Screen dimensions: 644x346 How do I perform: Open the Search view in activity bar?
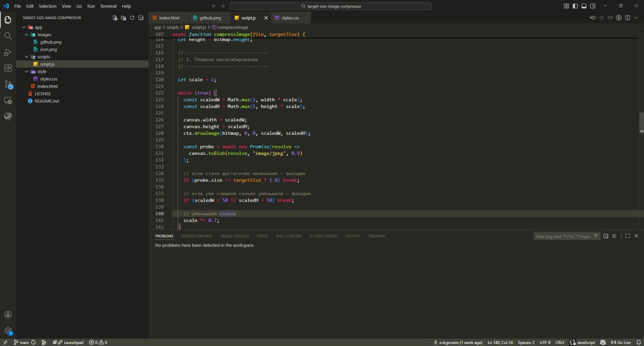[8, 36]
